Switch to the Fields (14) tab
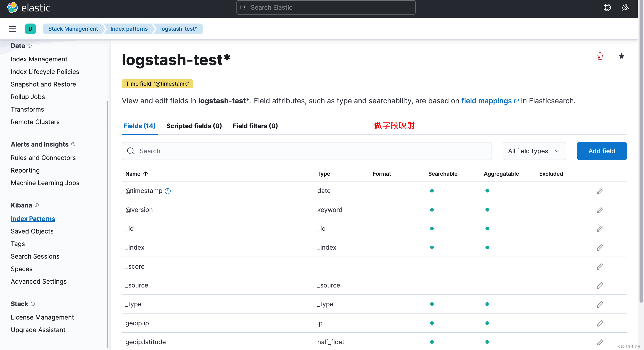 [x=140, y=126]
